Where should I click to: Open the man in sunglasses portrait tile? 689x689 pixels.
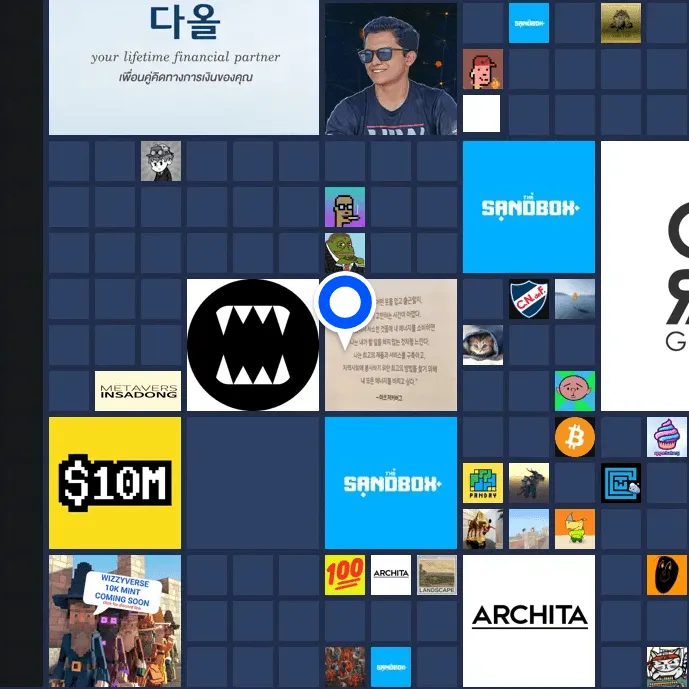click(391, 69)
